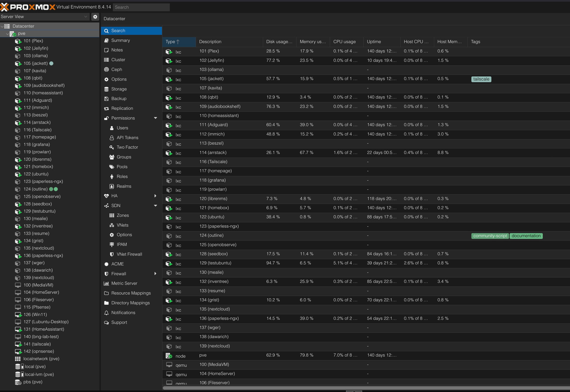This screenshot has height=392, width=570.
Task: Click the tailscale tag on 105 (jackett)
Action: (481, 79)
